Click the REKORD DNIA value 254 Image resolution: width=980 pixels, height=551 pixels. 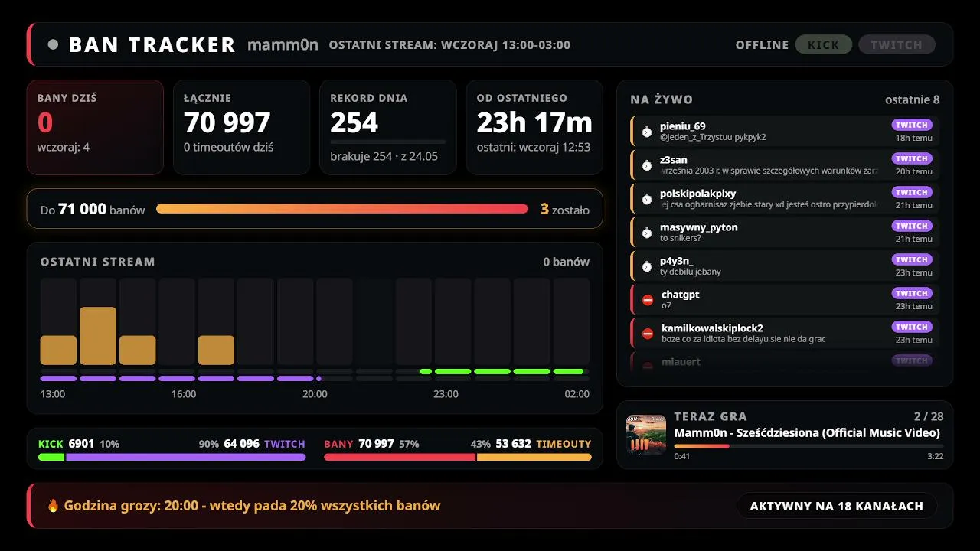click(354, 122)
